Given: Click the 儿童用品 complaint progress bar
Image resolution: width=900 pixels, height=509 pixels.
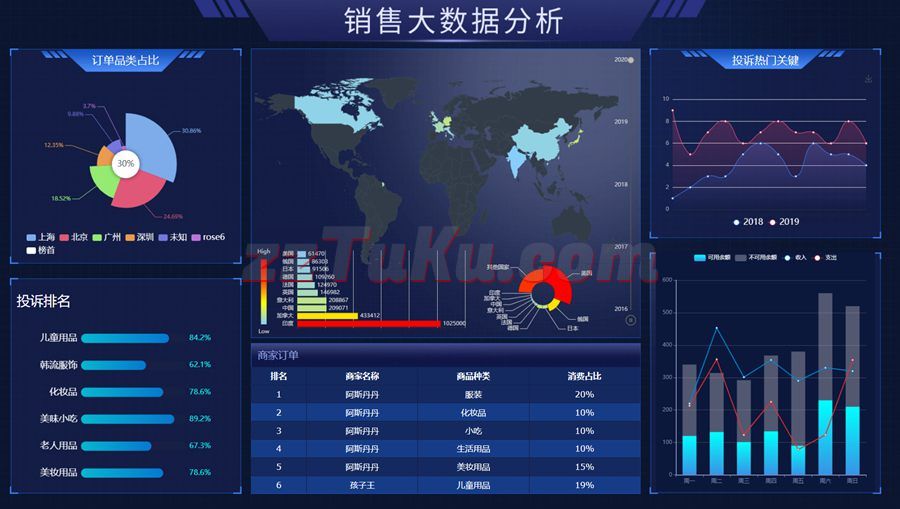Looking at the screenshot, I should [x=124, y=338].
